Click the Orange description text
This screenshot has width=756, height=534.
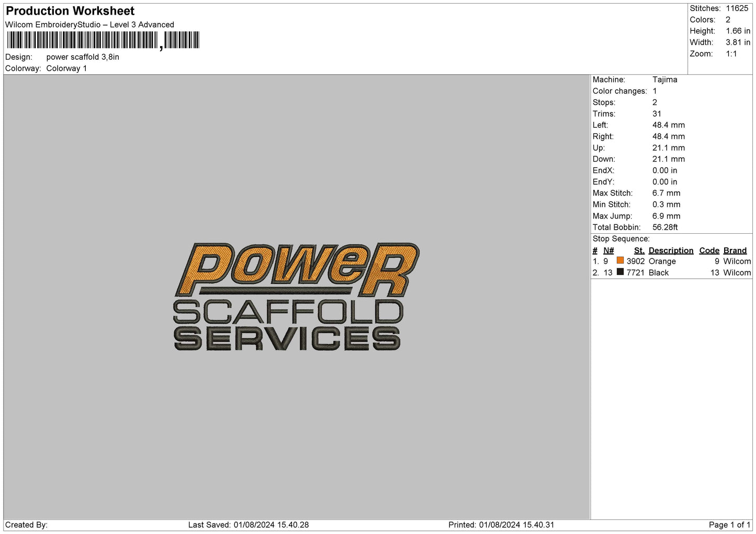pos(662,262)
